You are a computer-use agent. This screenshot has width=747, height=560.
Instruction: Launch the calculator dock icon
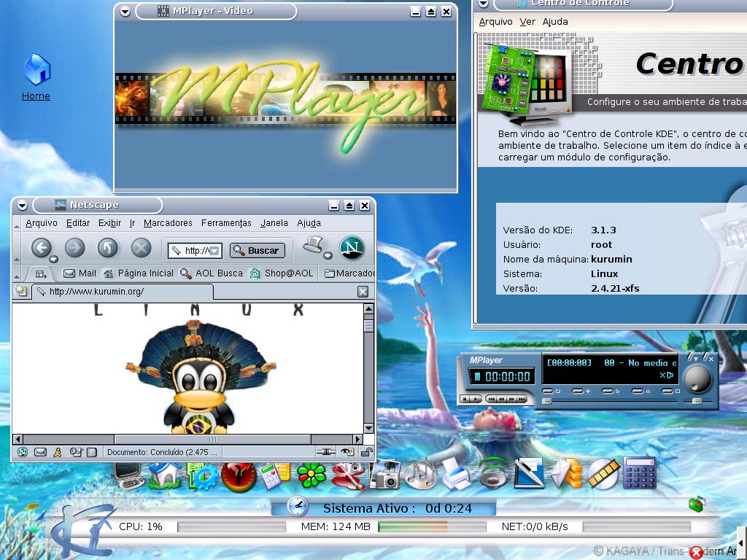click(639, 472)
